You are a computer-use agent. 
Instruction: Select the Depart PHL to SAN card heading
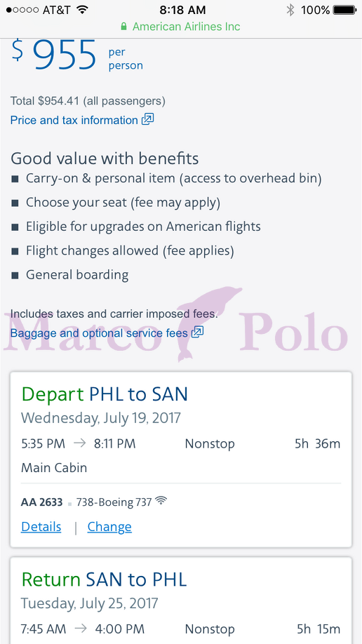[x=105, y=395]
